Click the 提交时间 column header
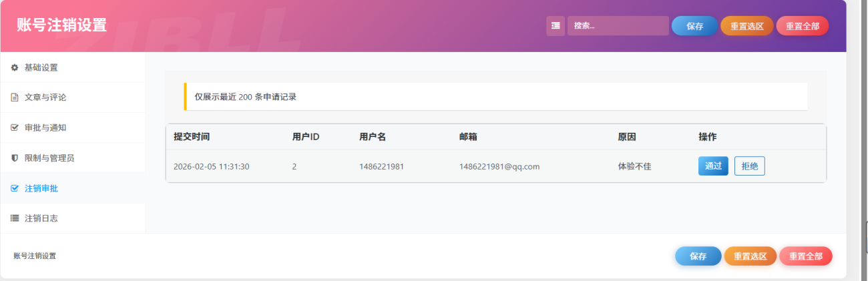Screen dimensions: 868x281 (x=192, y=137)
